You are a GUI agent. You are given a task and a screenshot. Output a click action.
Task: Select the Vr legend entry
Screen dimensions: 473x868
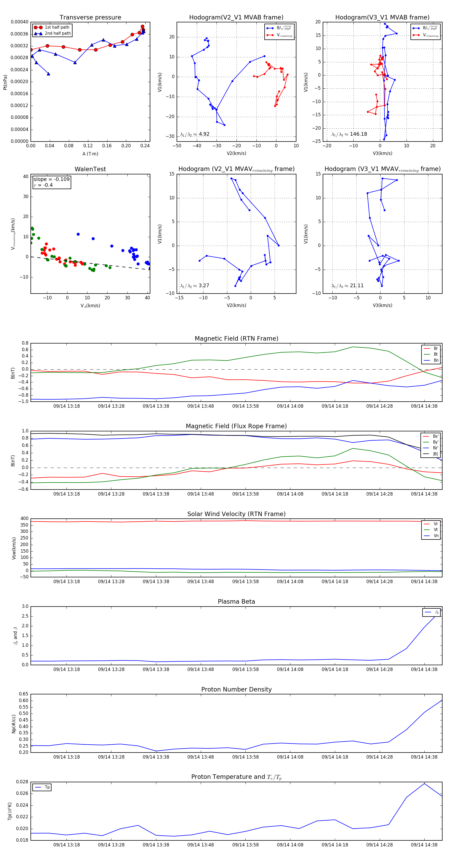[x=431, y=524]
